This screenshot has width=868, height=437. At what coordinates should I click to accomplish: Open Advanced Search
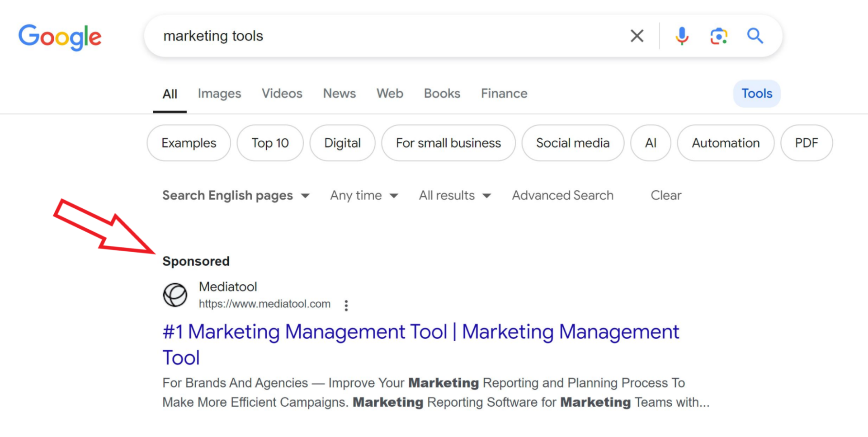point(562,195)
